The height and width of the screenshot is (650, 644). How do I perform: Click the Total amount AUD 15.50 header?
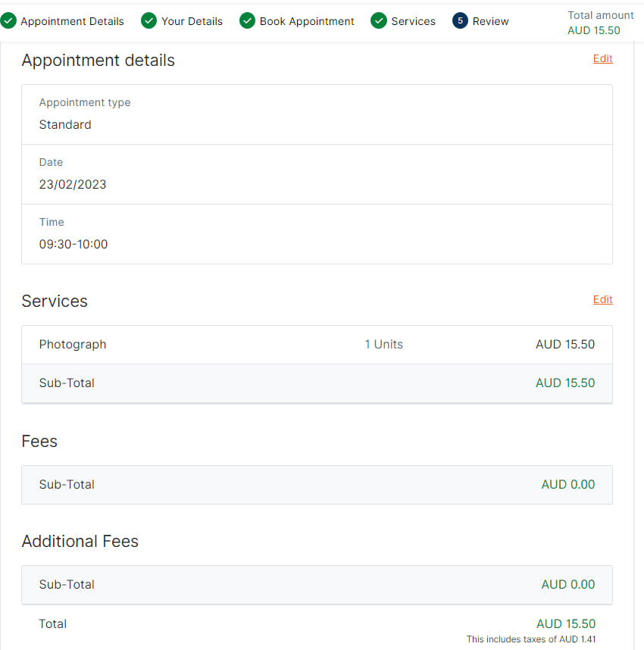click(x=600, y=23)
